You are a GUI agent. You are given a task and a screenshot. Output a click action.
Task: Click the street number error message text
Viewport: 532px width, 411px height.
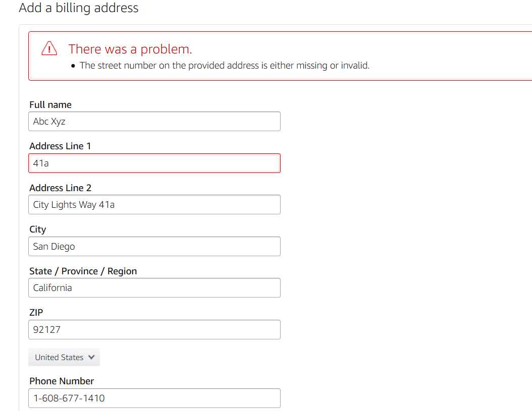225,66
